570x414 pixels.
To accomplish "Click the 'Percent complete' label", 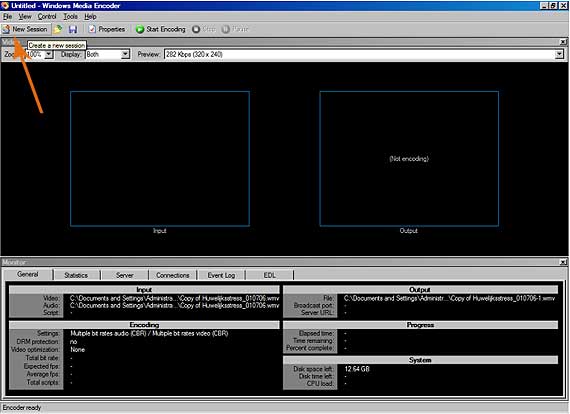I will (x=310, y=348).
